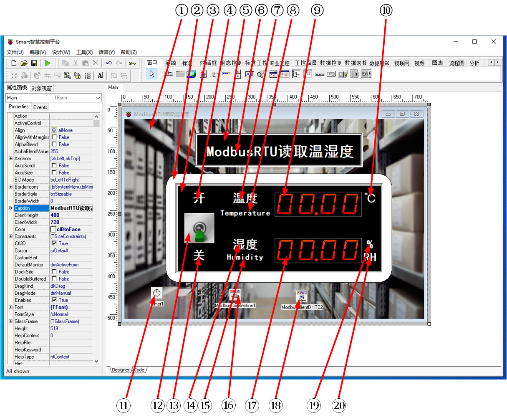Toggle the AutoSize checkbox
The height and width of the screenshot is (420, 507).
(54, 173)
